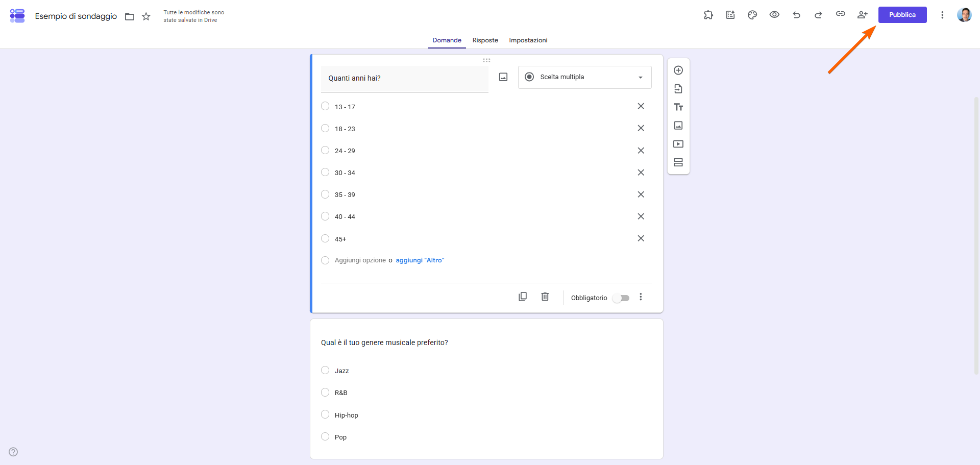Open the account profile avatar
Screen dimensions: 980x465
click(x=964, y=15)
